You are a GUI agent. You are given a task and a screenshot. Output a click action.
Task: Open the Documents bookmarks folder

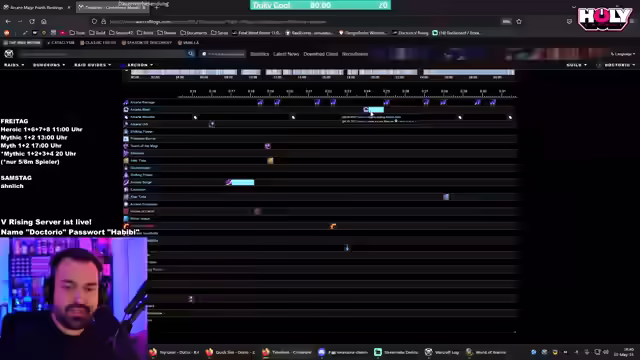click(x=193, y=33)
